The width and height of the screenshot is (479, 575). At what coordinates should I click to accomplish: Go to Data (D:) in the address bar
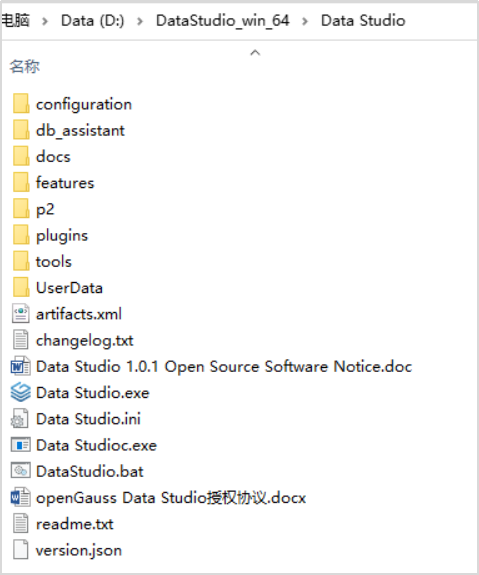click(x=92, y=21)
